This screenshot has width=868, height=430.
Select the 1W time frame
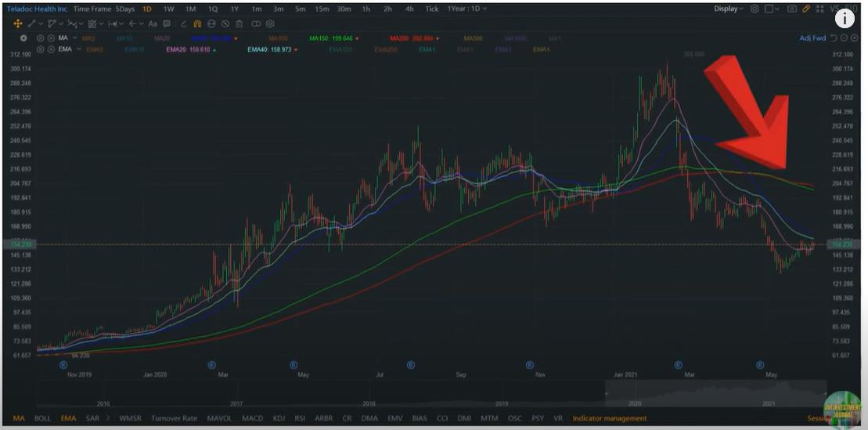tap(169, 9)
